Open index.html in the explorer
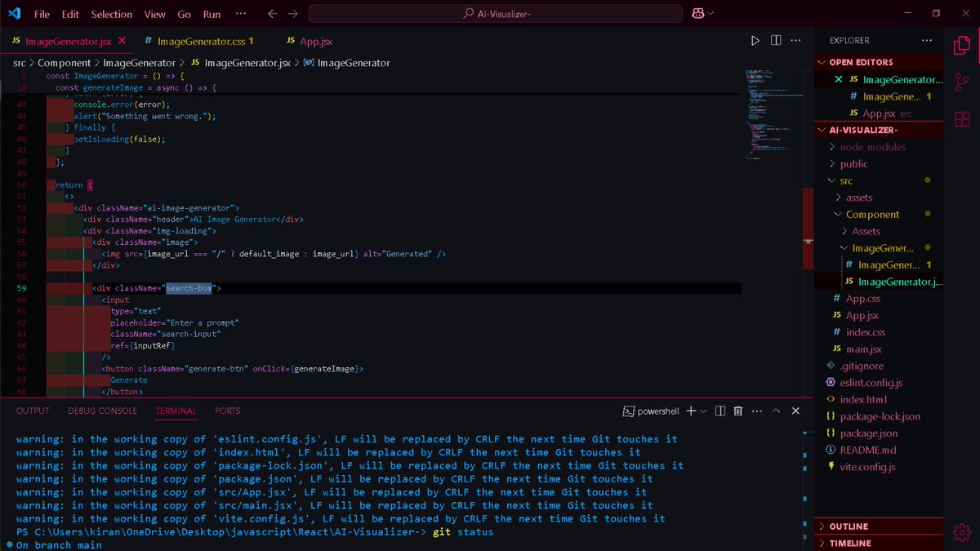This screenshot has width=980, height=551. (862, 399)
